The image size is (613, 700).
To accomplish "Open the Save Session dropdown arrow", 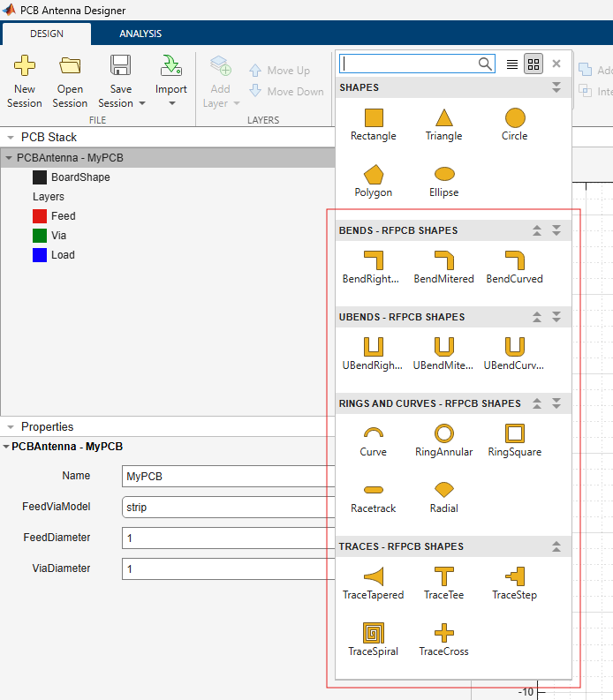I will (x=142, y=103).
